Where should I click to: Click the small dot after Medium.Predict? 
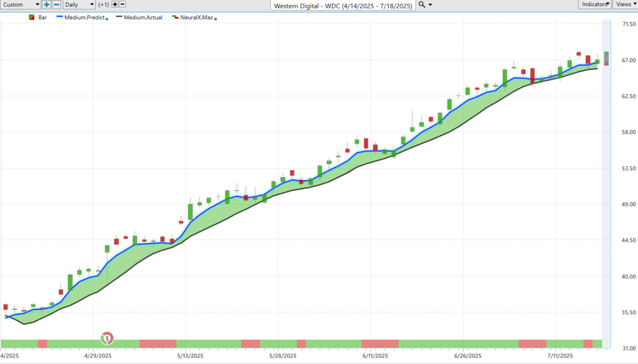(107, 19)
